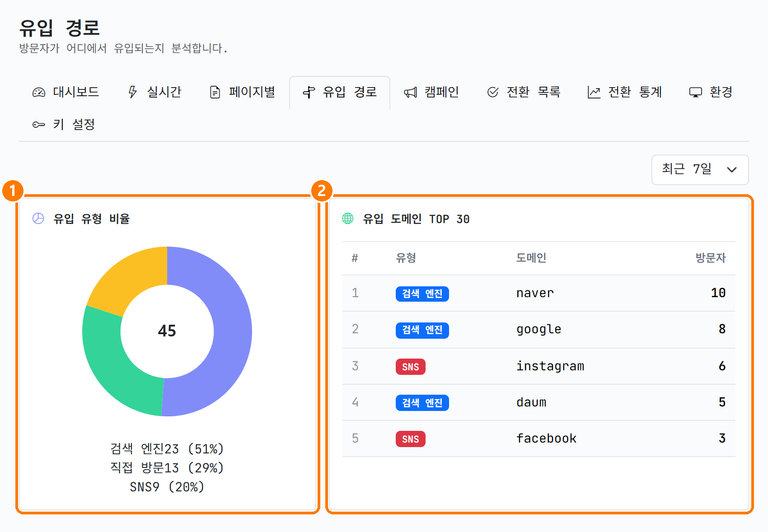The image size is (768, 532).
Task: Click the key icon beside 키 설정
Action: (39, 125)
